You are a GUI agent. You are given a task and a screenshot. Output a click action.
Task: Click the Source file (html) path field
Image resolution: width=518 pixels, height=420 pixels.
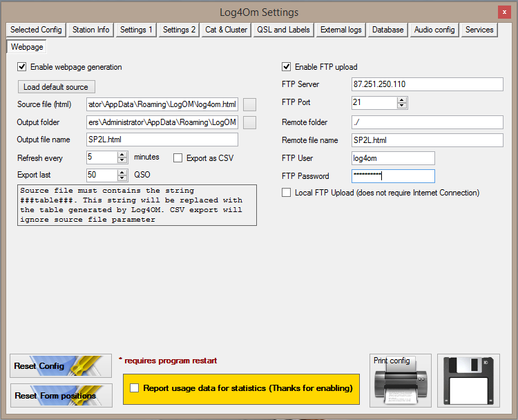click(162, 104)
